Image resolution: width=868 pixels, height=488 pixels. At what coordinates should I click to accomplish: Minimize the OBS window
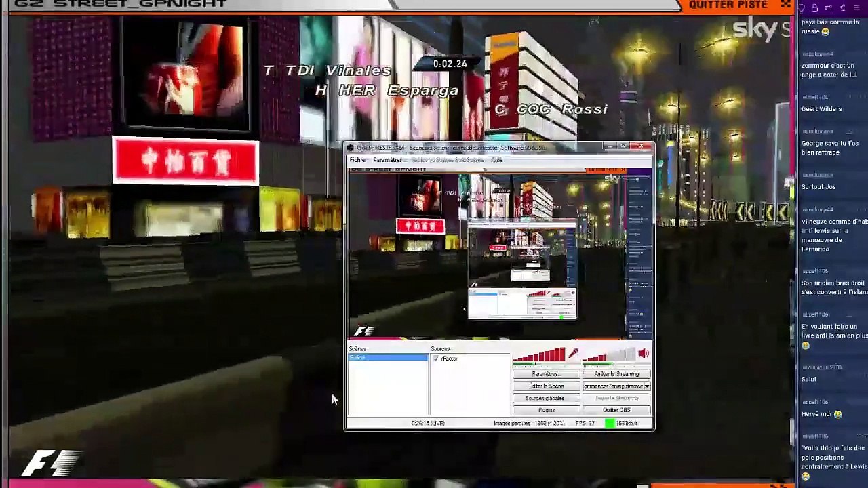pyautogui.click(x=610, y=146)
